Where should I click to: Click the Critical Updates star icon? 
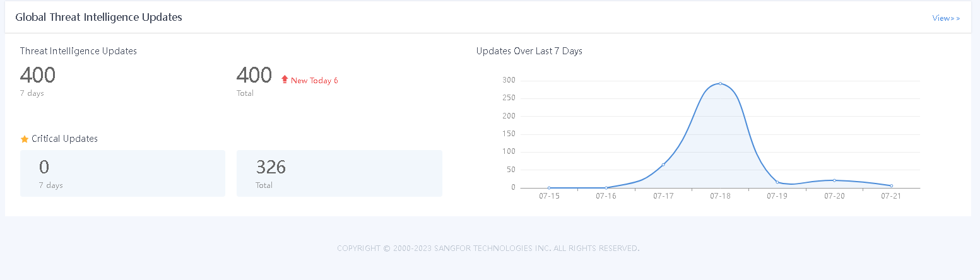[x=25, y=139]
